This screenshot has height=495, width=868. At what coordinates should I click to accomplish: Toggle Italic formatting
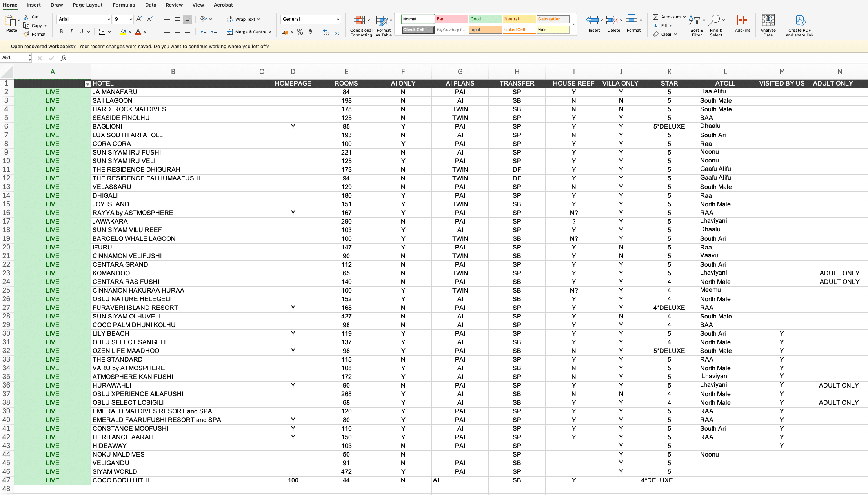coord(71,32)
